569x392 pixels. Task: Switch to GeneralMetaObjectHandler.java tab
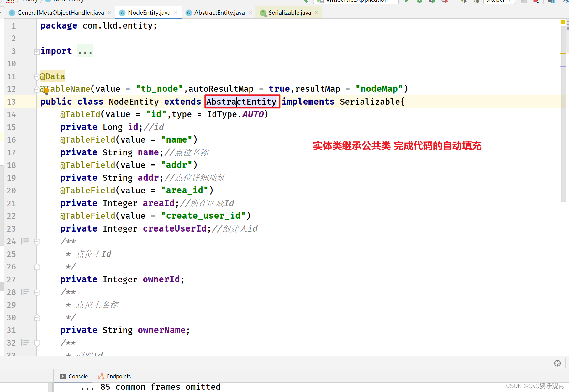(60, 13)
